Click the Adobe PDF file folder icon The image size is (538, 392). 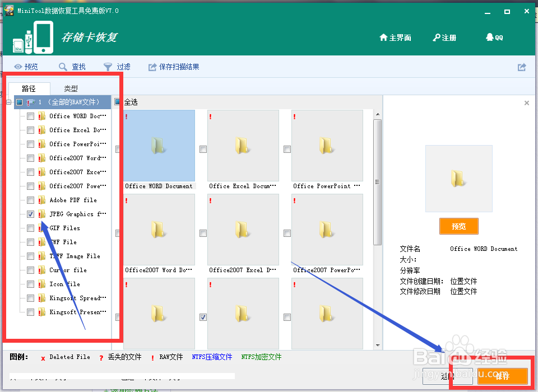pyautogui.click(x=42, y=200)
